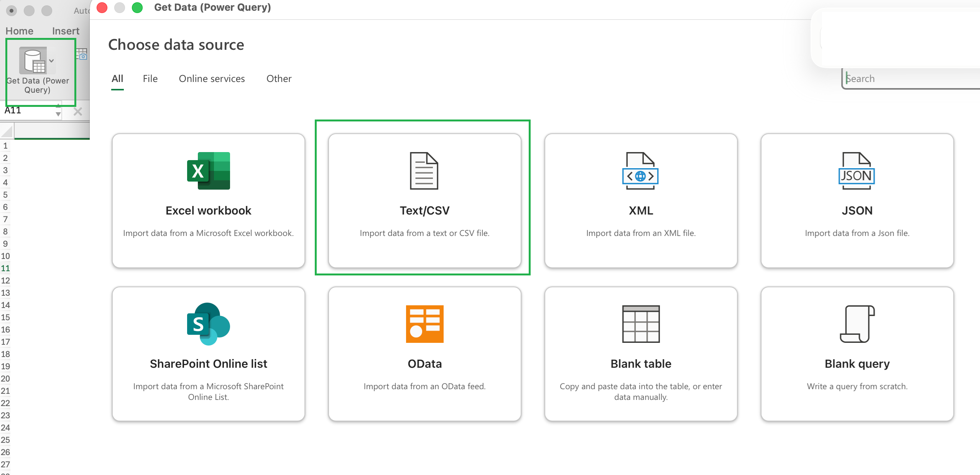Click the 'Import data from a Microsoft SharePoint Online List.' description
The width and height of the screenshot is (980, 475).
209,391
